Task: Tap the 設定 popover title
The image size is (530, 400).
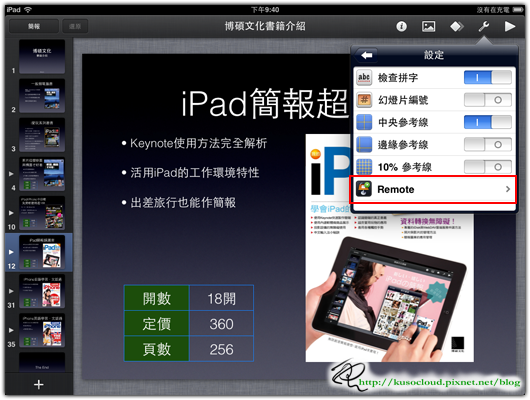Action: [x=434, y=55]
